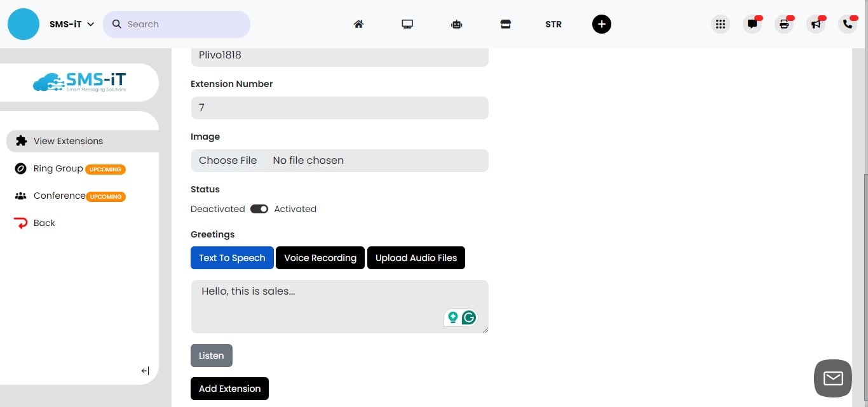
Task: Switch to Voice Recording greeting tab
Action: click(x=320, y=258)
